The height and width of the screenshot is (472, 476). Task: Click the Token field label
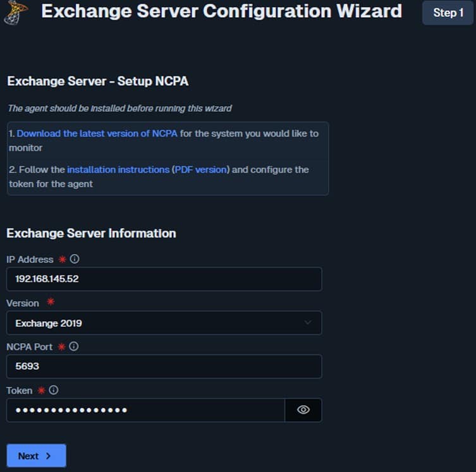20,390
